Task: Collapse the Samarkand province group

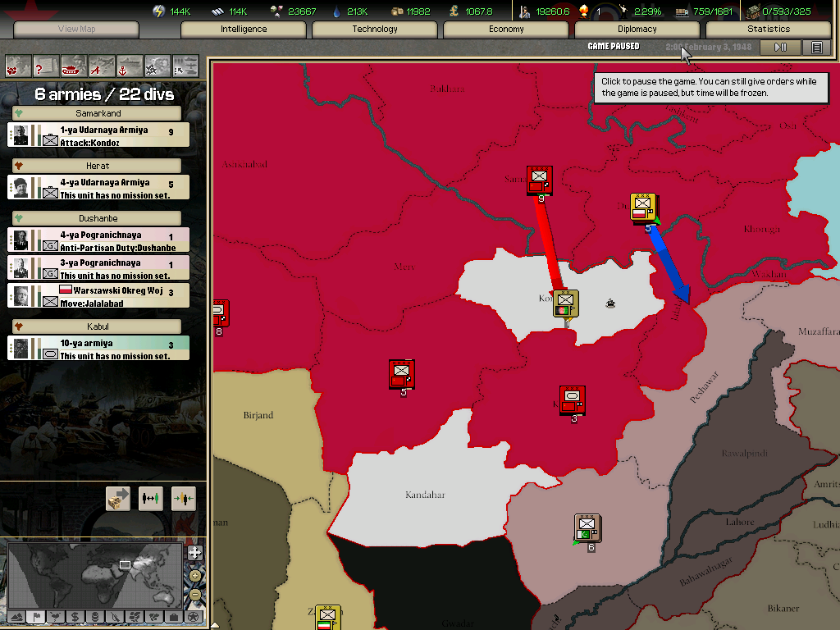Action: [x=98, y=113]
